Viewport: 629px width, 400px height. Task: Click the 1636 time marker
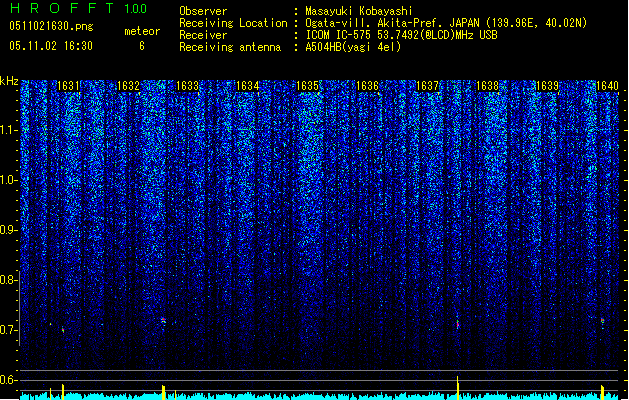pyautogui.click(x=367, y=86)
